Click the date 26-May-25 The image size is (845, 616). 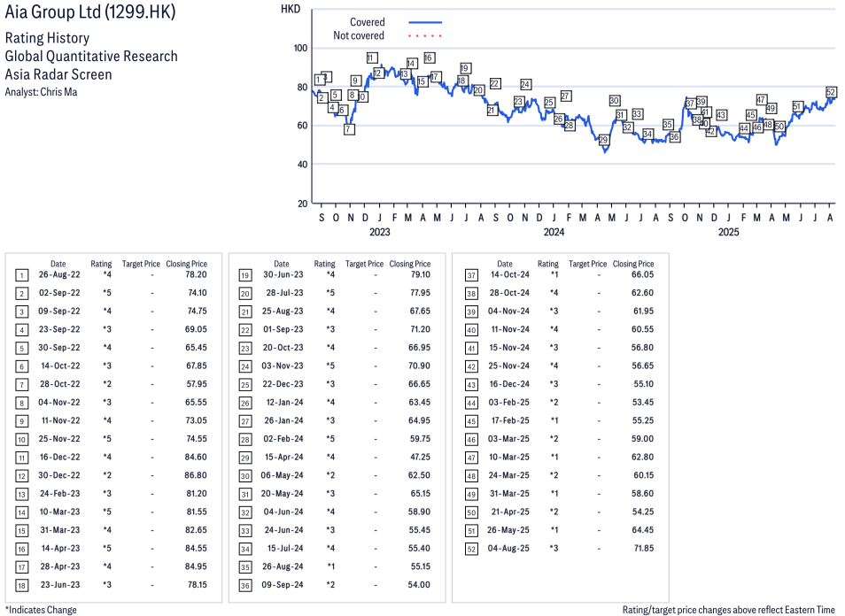coord(508,530)
